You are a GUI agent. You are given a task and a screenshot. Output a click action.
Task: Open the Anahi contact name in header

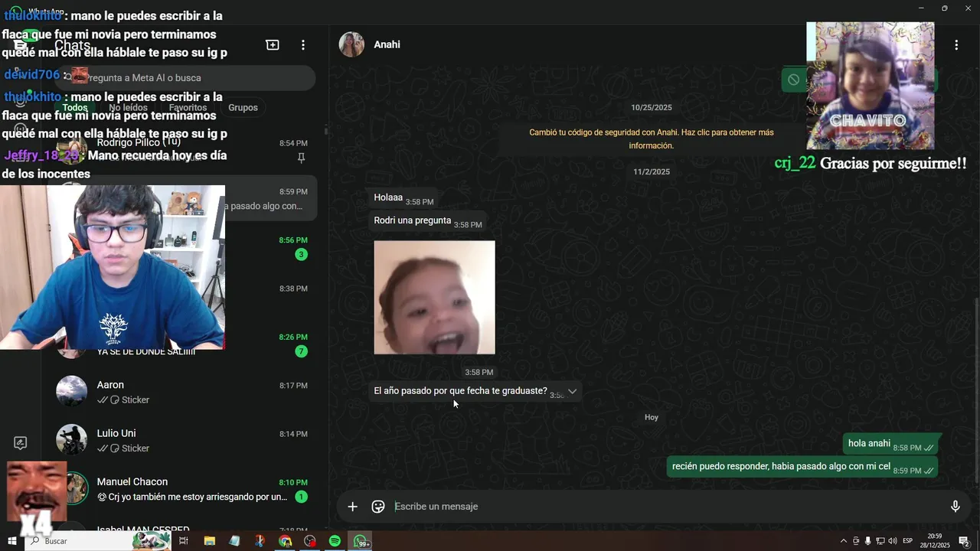[387, 44]
